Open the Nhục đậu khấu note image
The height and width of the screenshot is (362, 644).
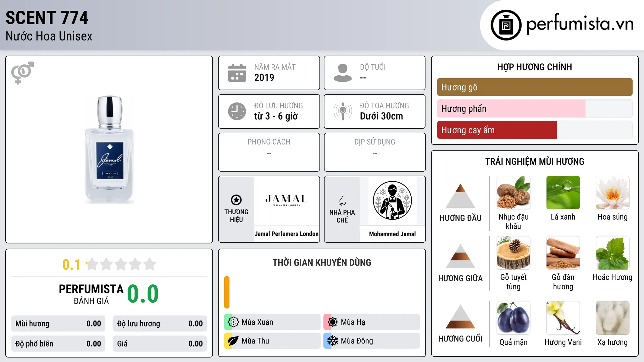514,193
